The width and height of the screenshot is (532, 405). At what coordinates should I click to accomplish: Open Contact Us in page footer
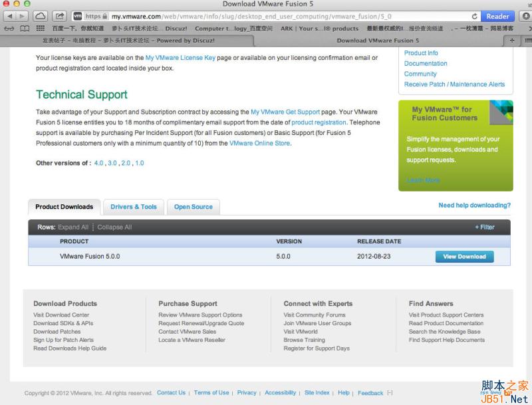171,393
